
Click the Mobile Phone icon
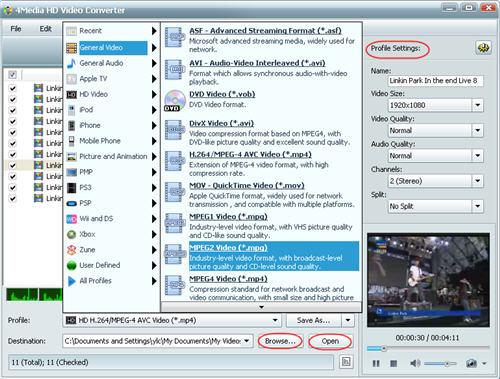[x=71, y=141]
